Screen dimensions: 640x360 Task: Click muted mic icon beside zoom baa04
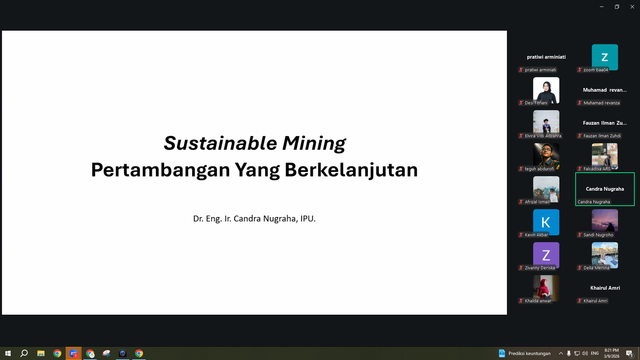click(x=580, y=70)
